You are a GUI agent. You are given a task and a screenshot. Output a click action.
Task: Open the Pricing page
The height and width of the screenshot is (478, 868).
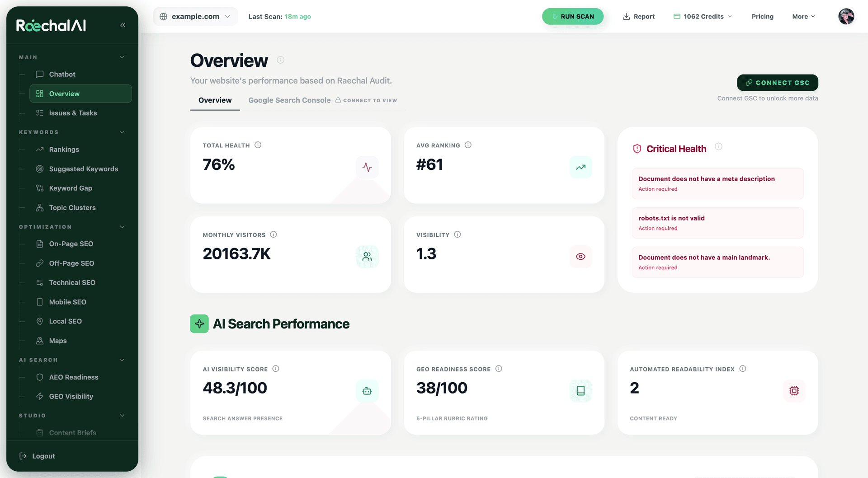tap(762, 16)
